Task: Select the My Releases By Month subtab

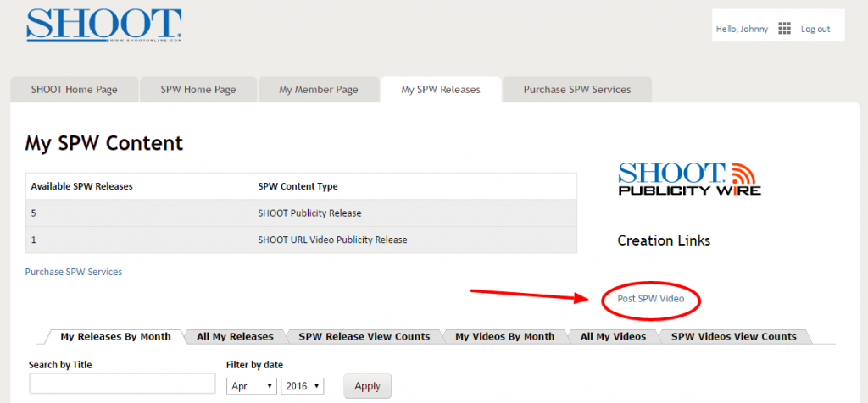Action: 115,336
